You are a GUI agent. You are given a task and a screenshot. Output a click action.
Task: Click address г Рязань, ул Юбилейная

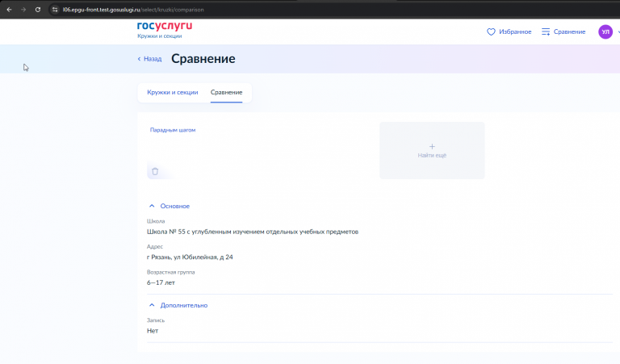190,257
